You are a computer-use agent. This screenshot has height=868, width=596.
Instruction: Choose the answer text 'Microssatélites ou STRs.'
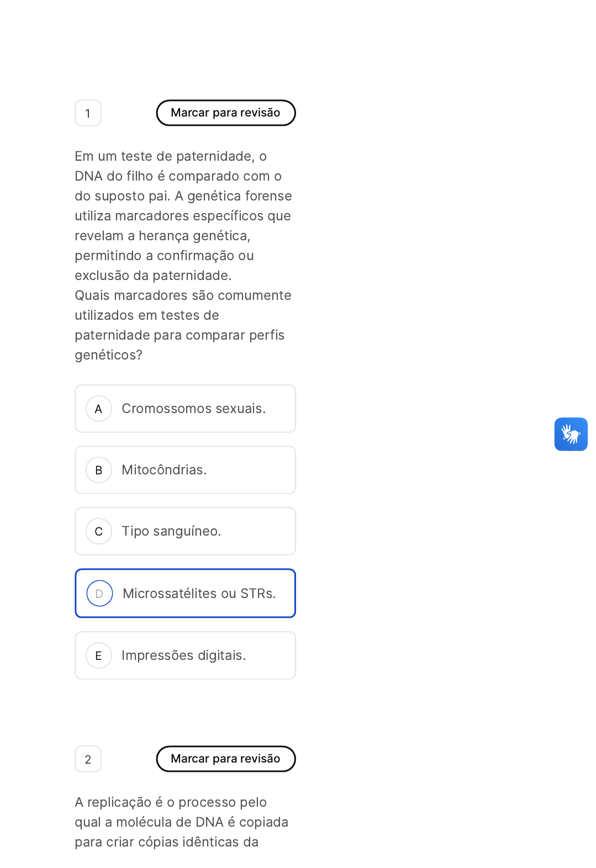coord(199,594)
